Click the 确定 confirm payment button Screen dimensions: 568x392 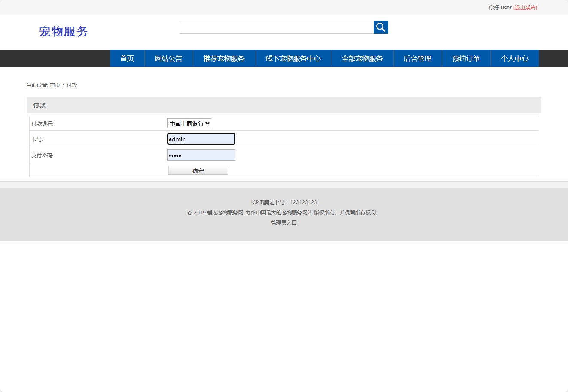point(198,170)
